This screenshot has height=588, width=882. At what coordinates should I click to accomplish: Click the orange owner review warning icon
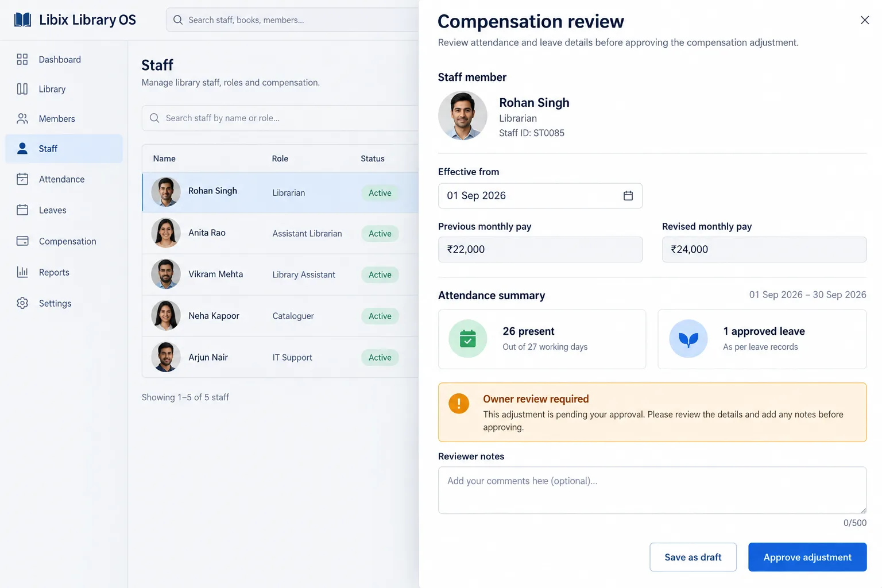pos(459,404)
